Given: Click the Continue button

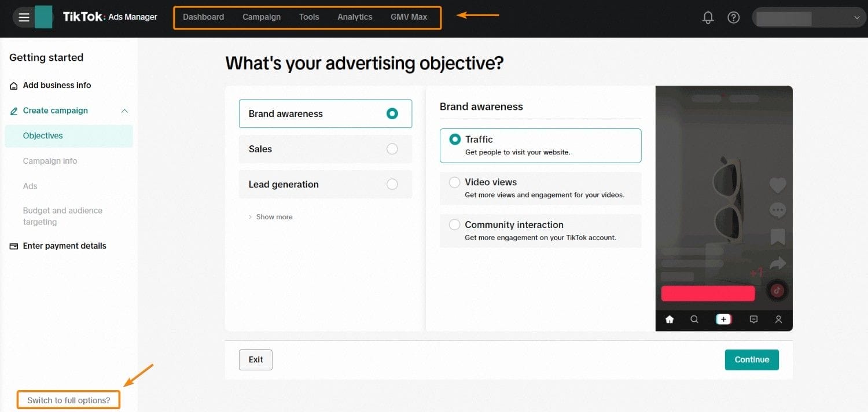Looking at the screenshot, I should coord(751,359).
